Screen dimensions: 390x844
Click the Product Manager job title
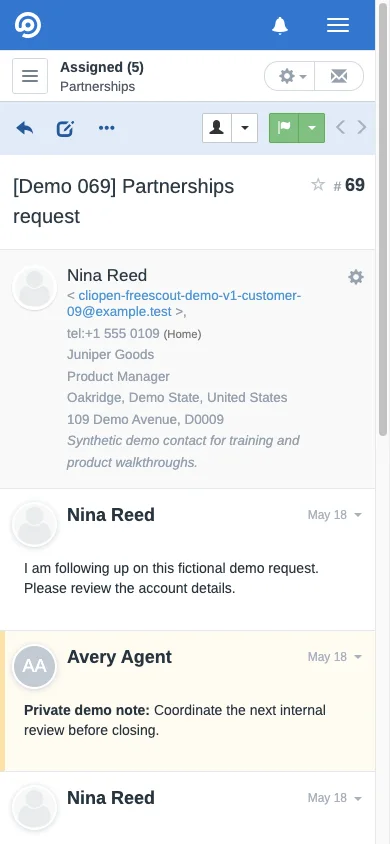[x=118, y=376]
